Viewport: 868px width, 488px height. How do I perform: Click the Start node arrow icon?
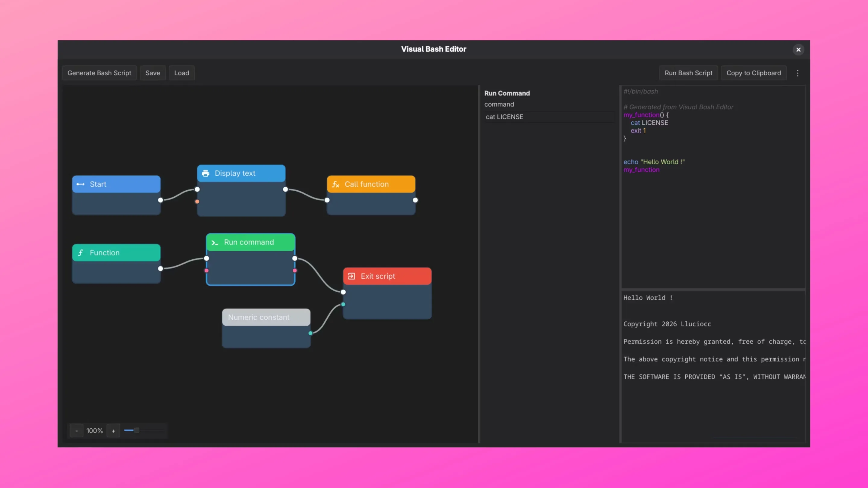(80, 184)
